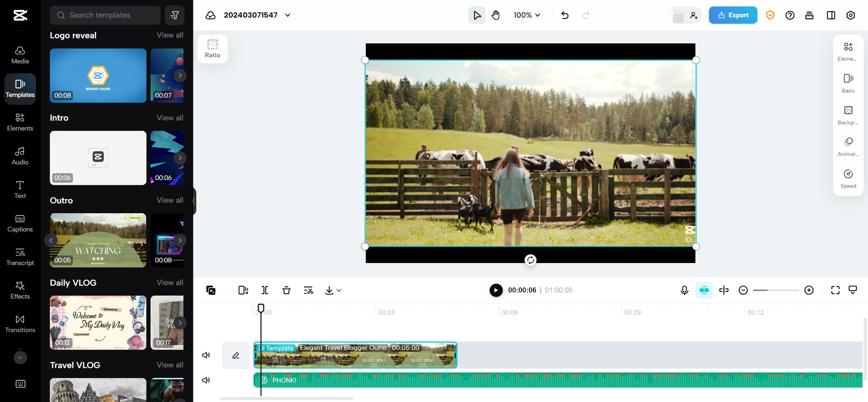Click View all next to Daily VLOG
This screenshot has width=868, height=402.
pos(170,282)
